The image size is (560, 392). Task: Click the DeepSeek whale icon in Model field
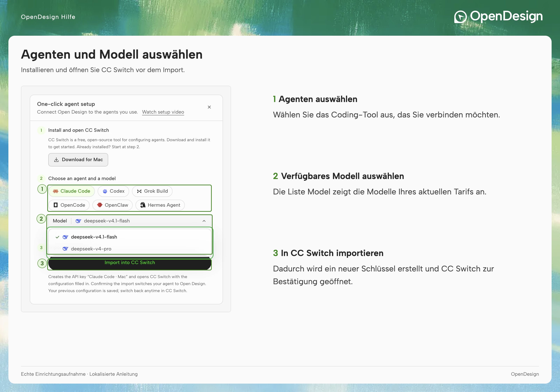[78, 221]
